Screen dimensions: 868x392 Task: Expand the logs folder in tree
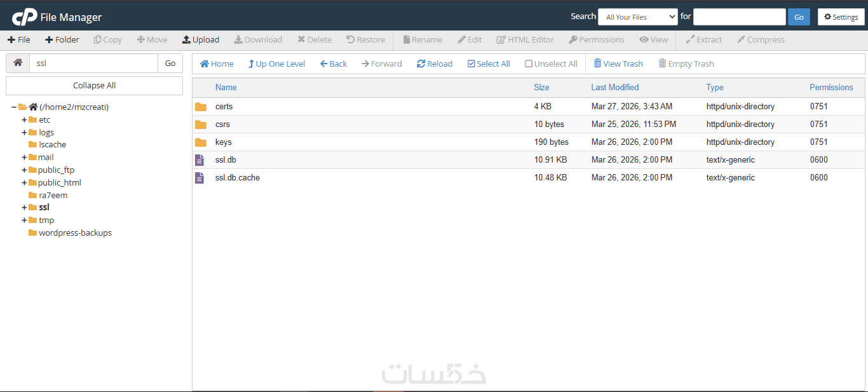(x=24, y=132)
